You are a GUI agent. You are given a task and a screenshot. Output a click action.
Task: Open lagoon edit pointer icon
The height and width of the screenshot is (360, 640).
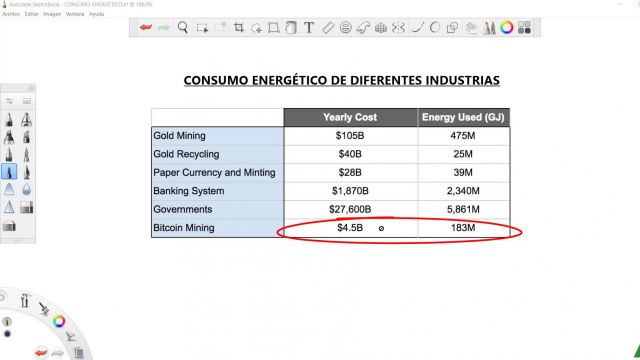70,336
